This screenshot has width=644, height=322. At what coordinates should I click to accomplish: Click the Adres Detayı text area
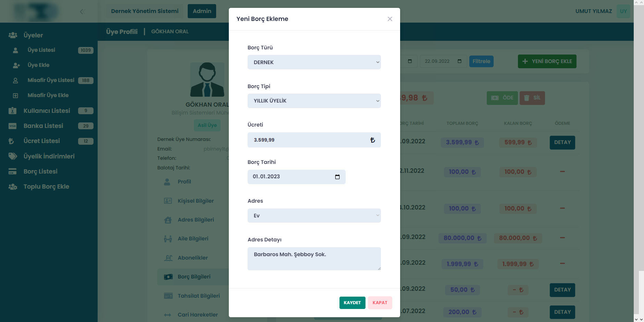pos(314,259)
